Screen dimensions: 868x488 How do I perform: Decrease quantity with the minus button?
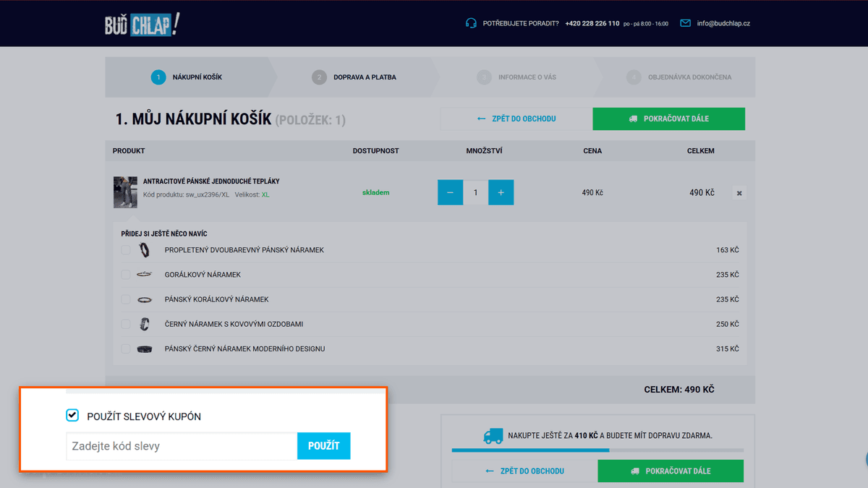click(x=450, y=192)
